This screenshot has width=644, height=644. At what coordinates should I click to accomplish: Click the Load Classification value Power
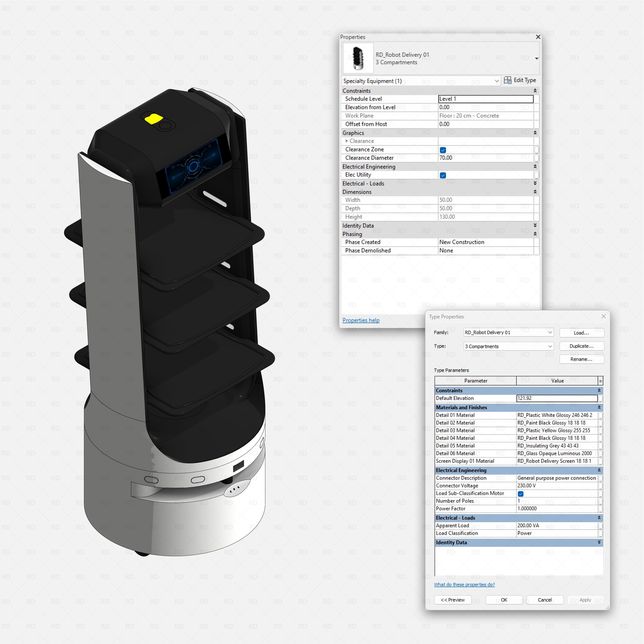pyautogui.click(x=557, y=533)
